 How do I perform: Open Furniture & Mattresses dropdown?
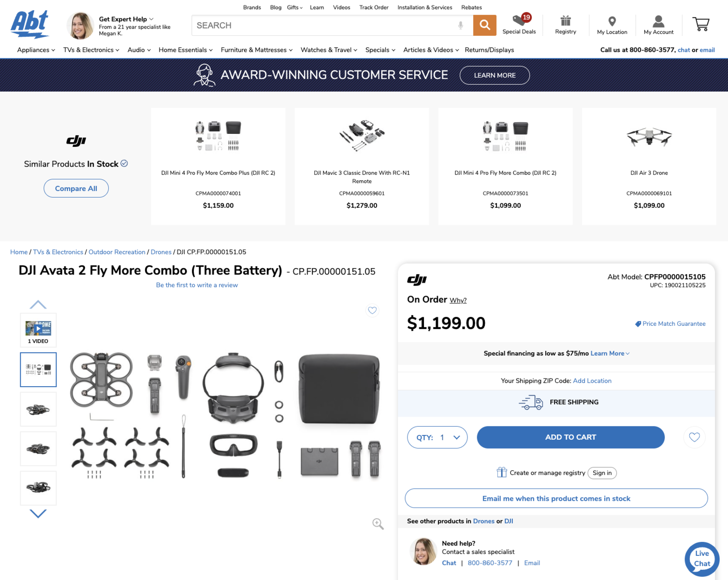pyautogui.click(x=257, y=50)
